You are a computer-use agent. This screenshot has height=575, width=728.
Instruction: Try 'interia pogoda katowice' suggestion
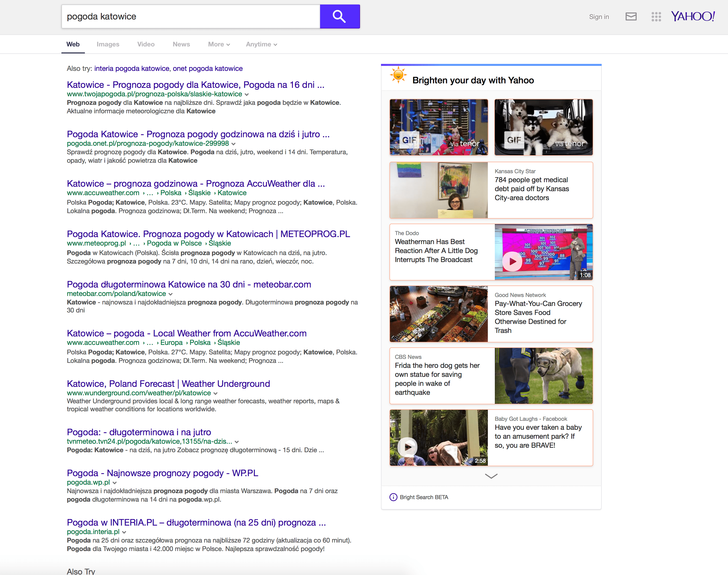coord(132,68)
